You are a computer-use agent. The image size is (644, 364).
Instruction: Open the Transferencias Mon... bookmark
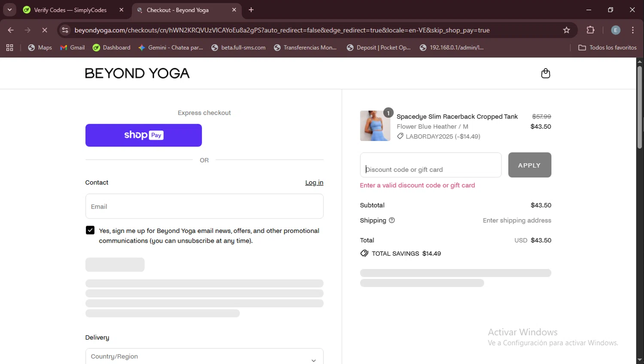tap(305, 48)
